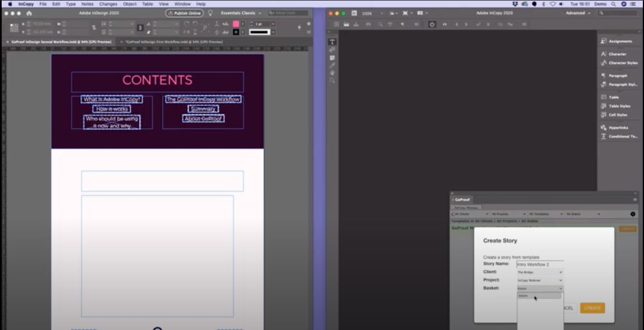Viewport: 644px width, 330px height.
Task: Open the All Projects filter dropdown
Action: coord(508,214)
